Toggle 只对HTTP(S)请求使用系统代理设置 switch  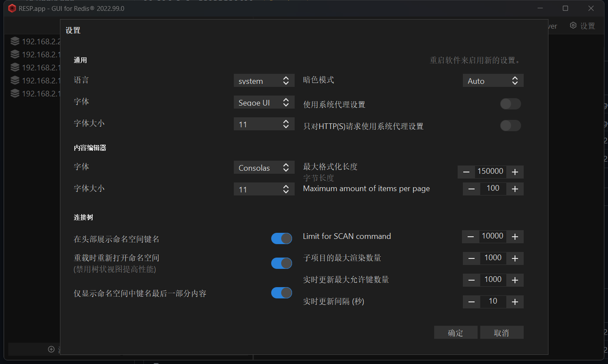pyautogui.click(x=510, y=126)
